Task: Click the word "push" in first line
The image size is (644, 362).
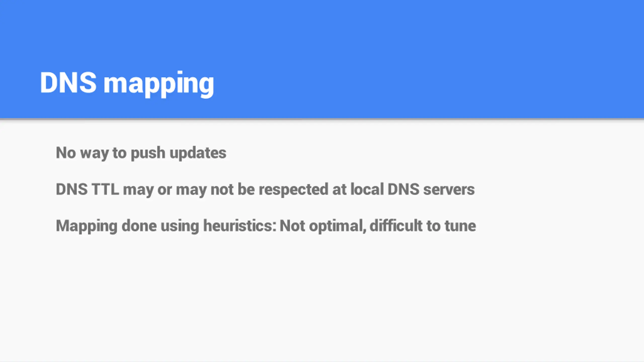Action: pos(148,153)
